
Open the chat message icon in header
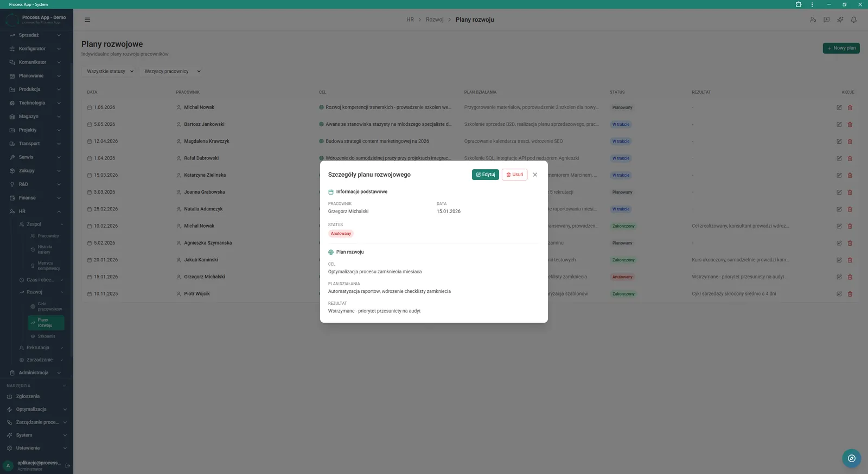click(x=826, y=20)
